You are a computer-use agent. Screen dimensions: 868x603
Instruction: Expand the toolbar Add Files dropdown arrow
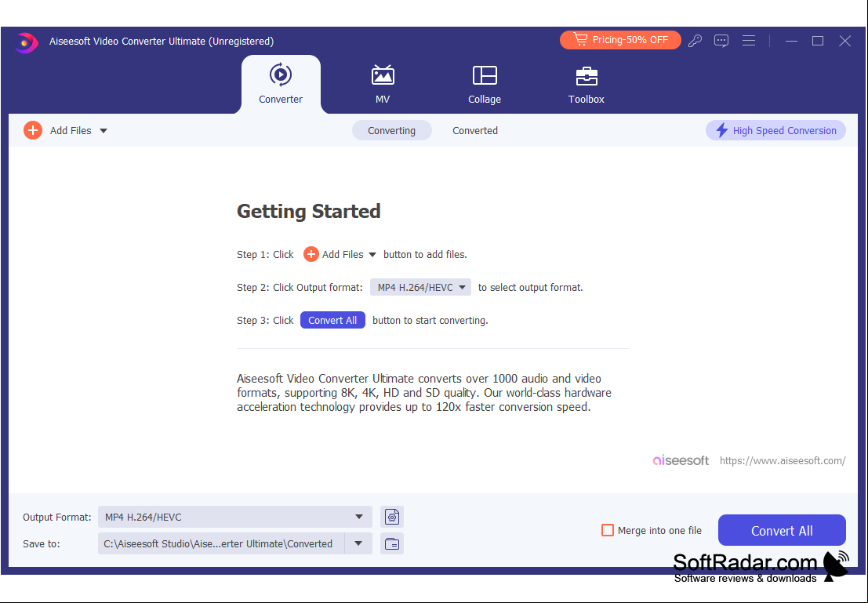pyautogui.click(x=104, y=131)
